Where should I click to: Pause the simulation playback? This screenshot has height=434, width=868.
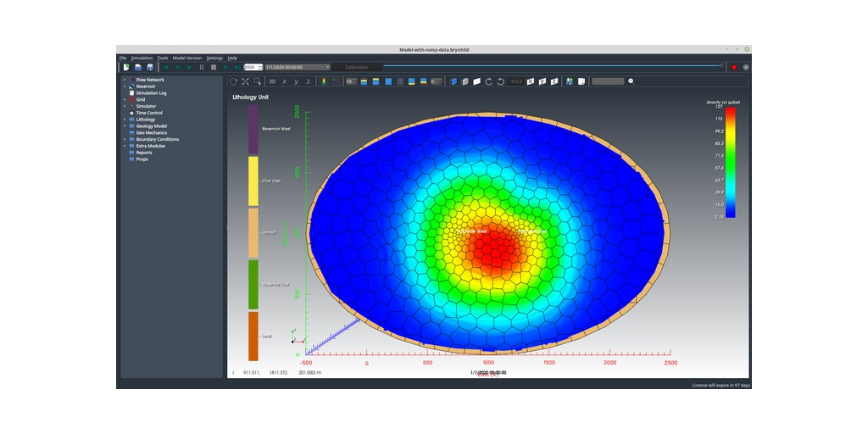click(202, 67)
